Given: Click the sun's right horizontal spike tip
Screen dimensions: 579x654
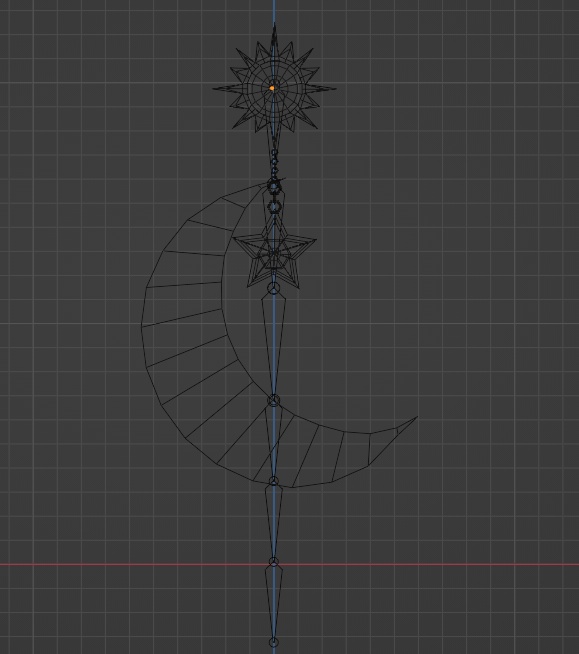Looking at the screenshot, I should [x=333, y=88].
